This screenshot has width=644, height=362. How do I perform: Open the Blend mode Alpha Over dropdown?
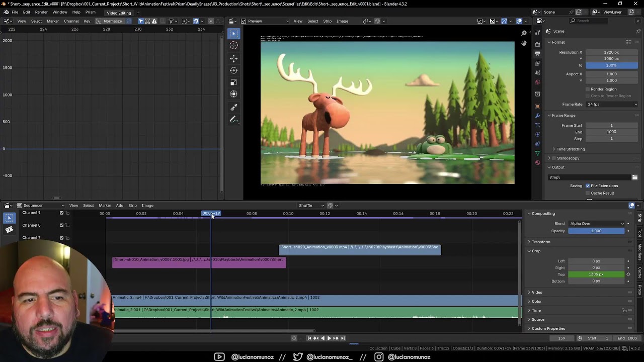597,224
